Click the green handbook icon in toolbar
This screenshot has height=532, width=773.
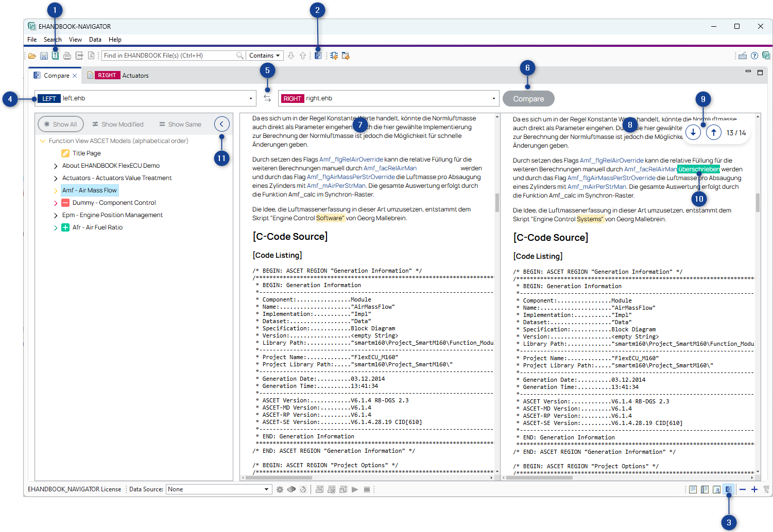55,56
